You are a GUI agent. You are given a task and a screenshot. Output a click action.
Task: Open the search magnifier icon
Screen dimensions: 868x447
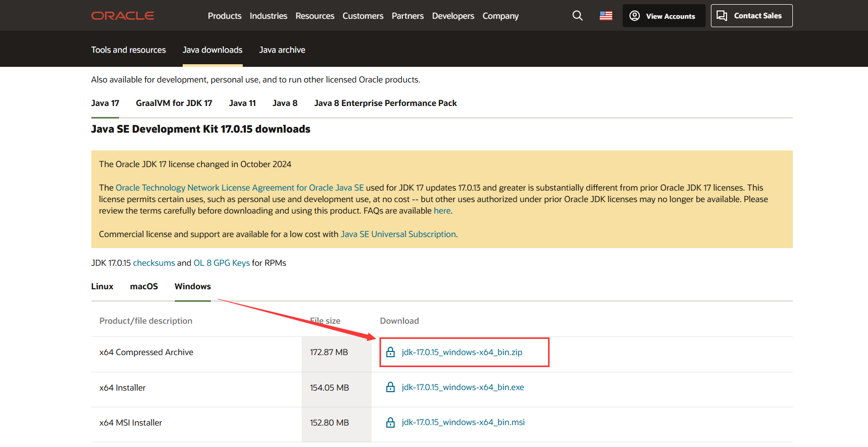click(x=577, y=16)
